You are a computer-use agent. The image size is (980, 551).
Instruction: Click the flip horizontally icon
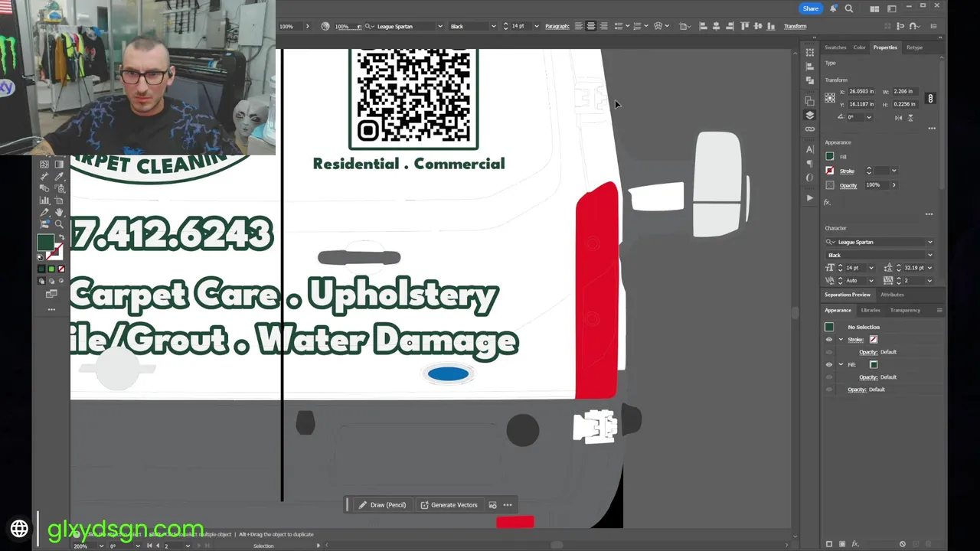pos(898,117)
